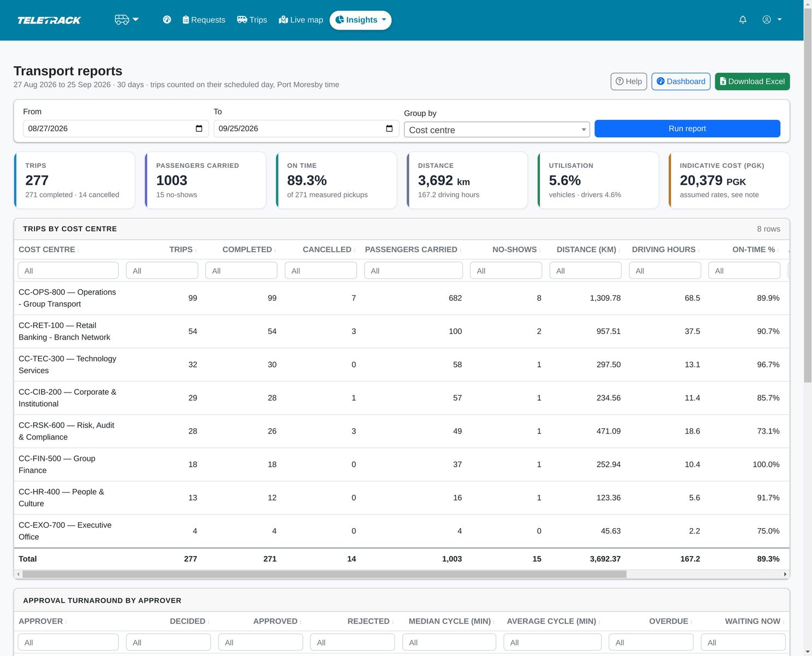This screenshot has width=812, height=656.
Task: Click the notifications bell icon
Action: [743, 20]
